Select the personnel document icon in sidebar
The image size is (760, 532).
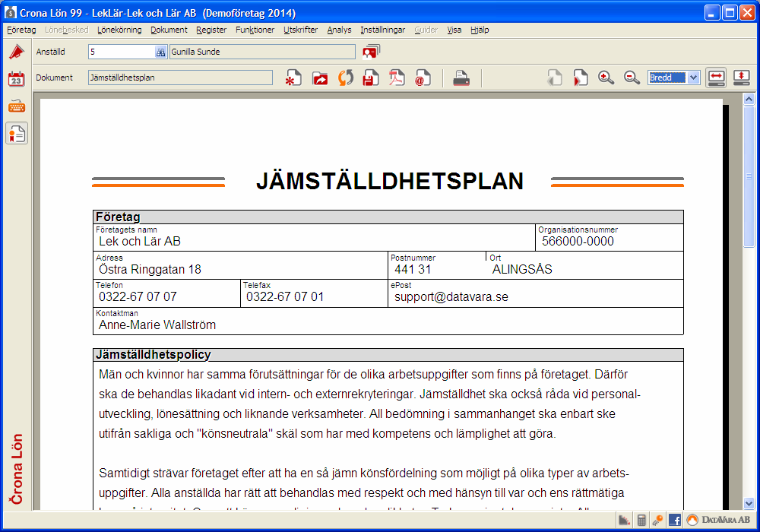[x=17, y=134]
